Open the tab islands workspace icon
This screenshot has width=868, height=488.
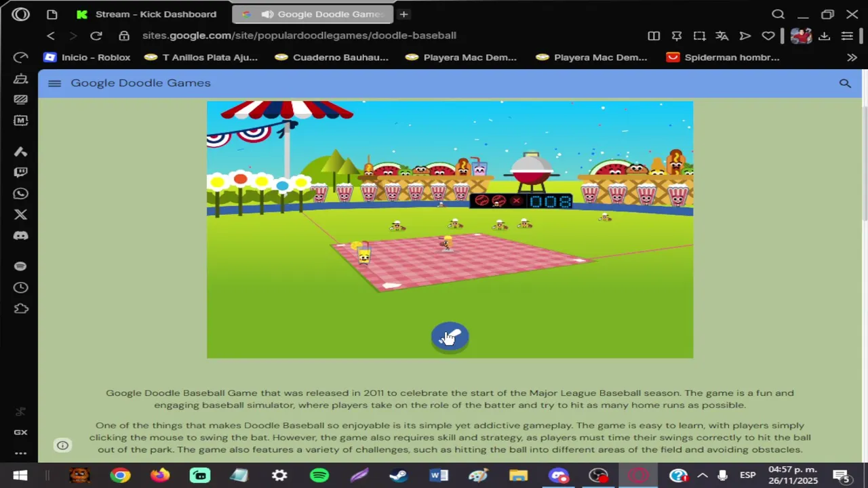[52, 14]
